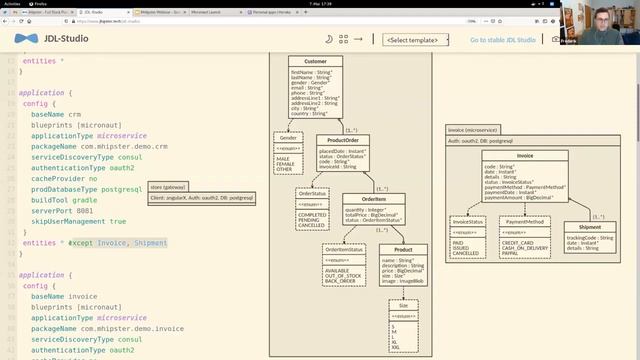
Task: Click the JDL-Studio bow-tie logo
Action: [x=26, y=39]
